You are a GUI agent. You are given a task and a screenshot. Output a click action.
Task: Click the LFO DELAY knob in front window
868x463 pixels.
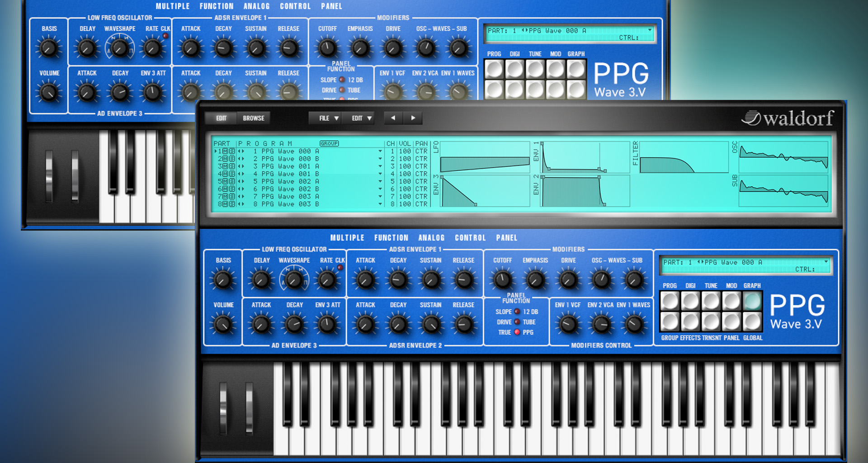(261, 280)
